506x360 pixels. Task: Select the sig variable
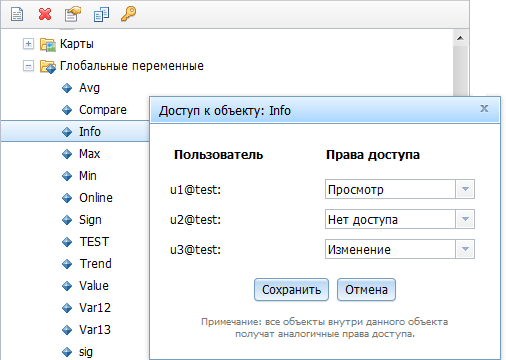(86, 352)
